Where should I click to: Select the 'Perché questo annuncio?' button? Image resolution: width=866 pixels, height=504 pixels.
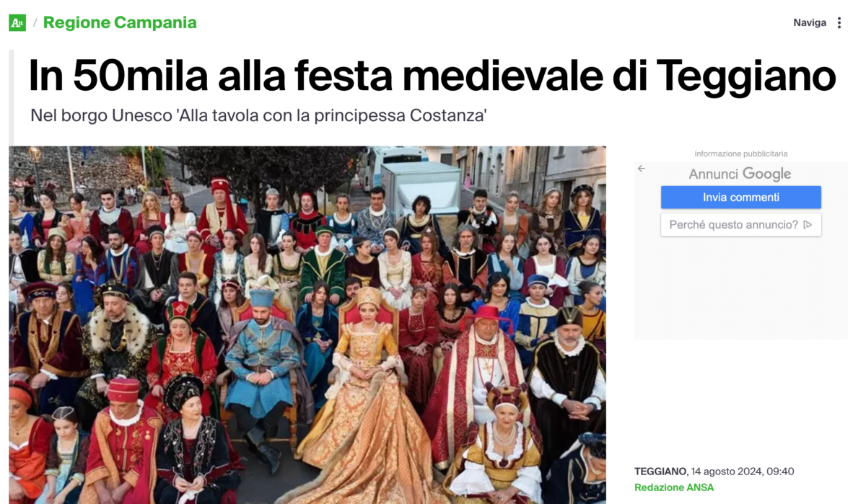pyautogui.click(x=741, y=225)
